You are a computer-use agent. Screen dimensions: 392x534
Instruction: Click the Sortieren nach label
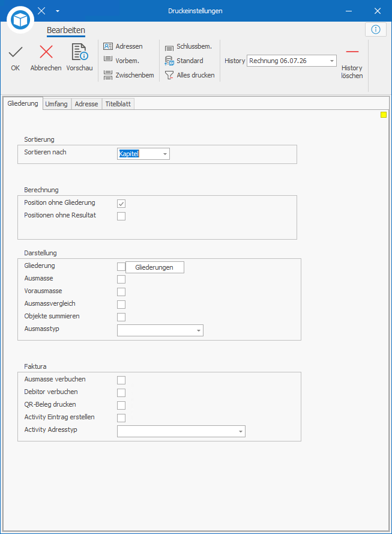[x=45, y=152]
